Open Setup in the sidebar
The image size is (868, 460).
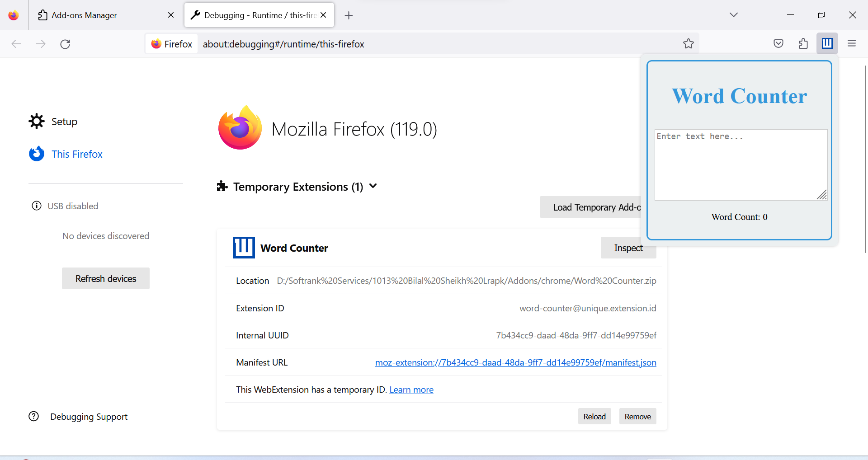point(64,122)
